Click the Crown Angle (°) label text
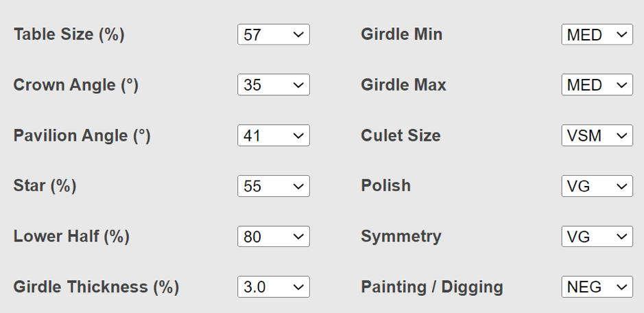Image resolution: width=644 pixels, height=313 pixels. point(76,84)
